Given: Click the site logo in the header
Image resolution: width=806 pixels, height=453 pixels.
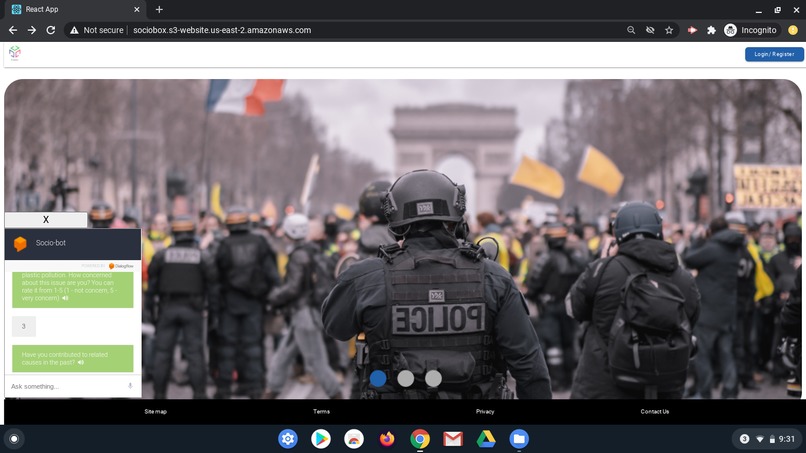Looking at the screenshot, I should pos(15,52).
